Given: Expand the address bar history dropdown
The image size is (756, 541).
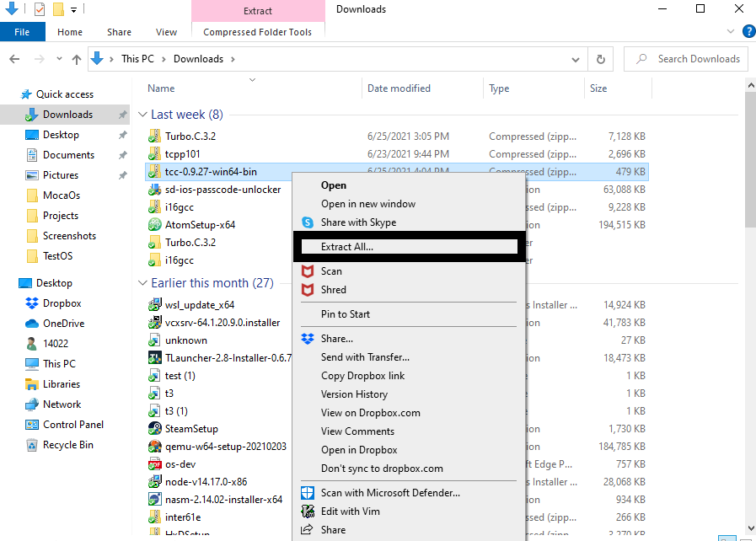Looking at the screenshot, I should pyautogui.click(x=576, y=59).
